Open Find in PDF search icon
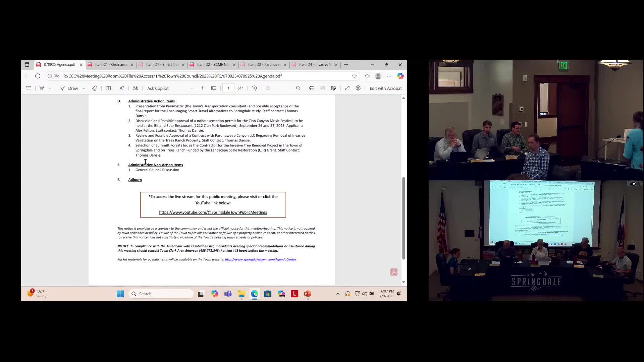Image resolution: width=644 pixels, height=362 pixels. (x=298, y=88)
